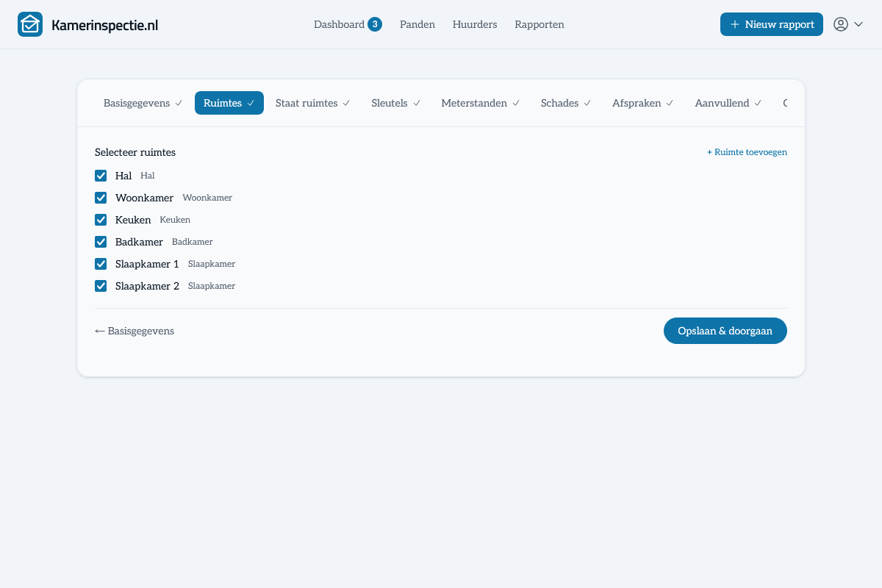
Task: Open the Rapporten menu item
Action: point(539,24)
